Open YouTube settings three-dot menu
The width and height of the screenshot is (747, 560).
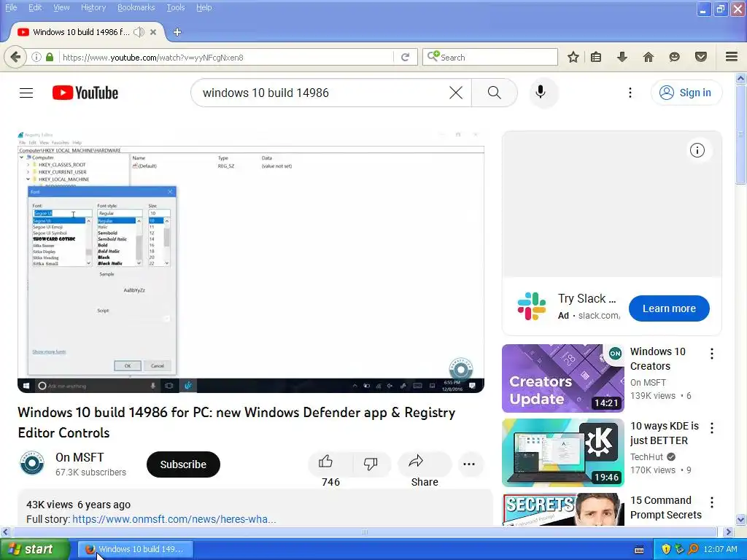click(630, 93)
